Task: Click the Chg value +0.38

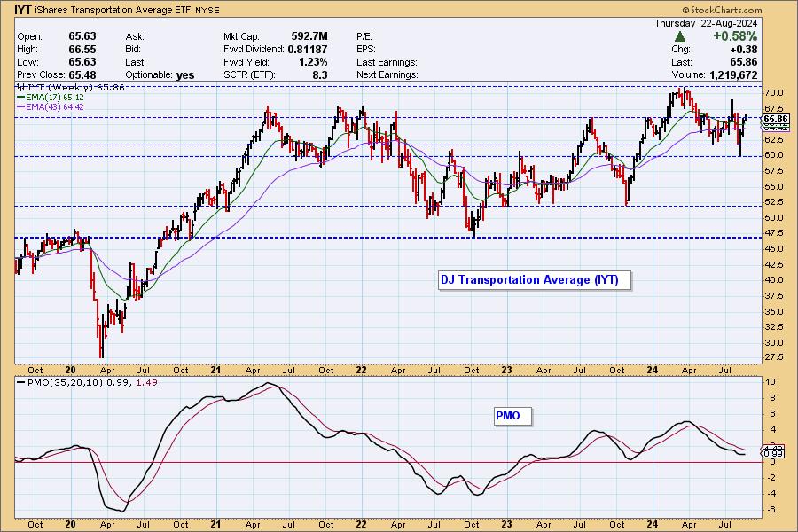Action: [744, 50]
